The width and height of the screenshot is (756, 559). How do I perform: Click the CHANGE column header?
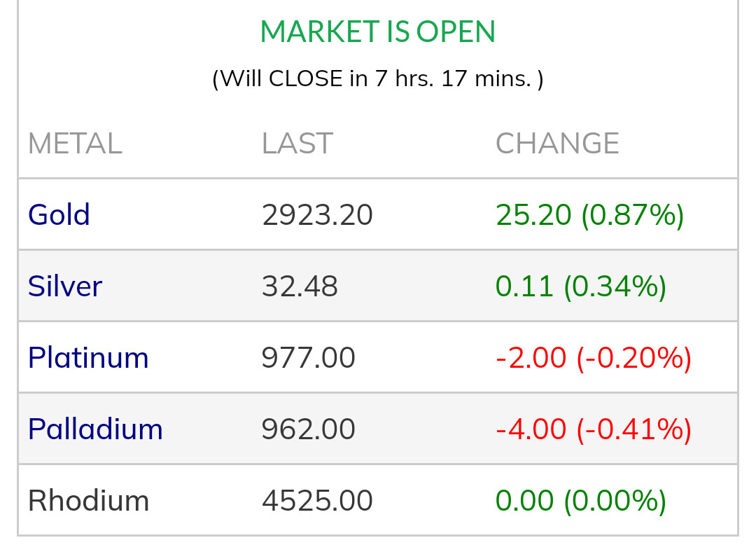[x=557, y=144]
